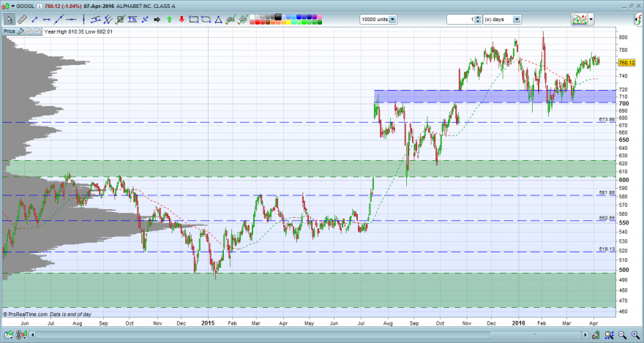
Task: Click the horizontal chart scrollbar thumb
Action: coord(535,335)
